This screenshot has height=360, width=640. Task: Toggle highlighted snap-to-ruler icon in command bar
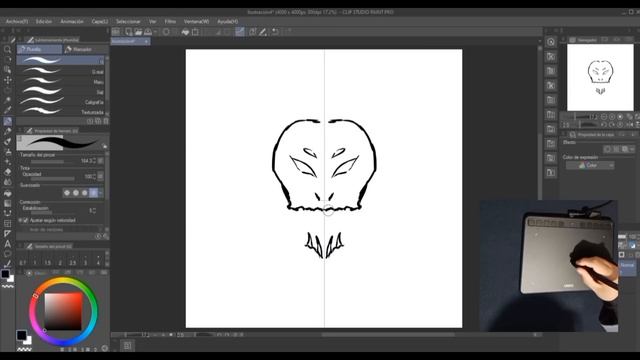pos(240,32)
